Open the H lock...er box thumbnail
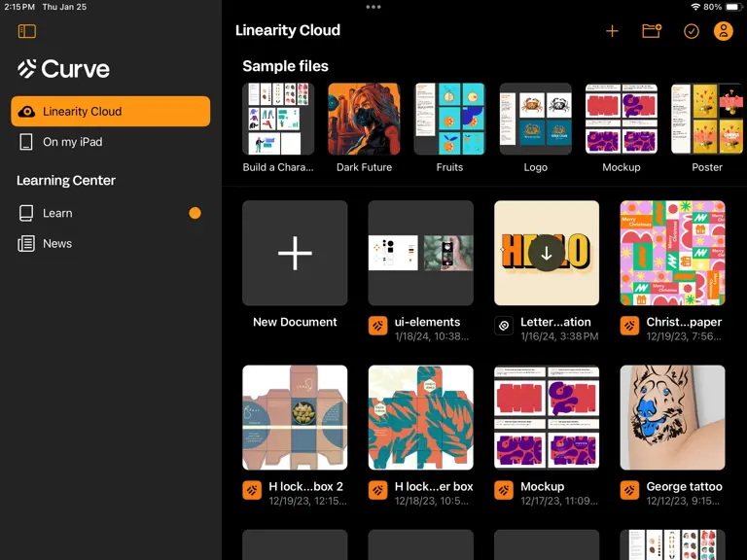 tap(420, 418)
